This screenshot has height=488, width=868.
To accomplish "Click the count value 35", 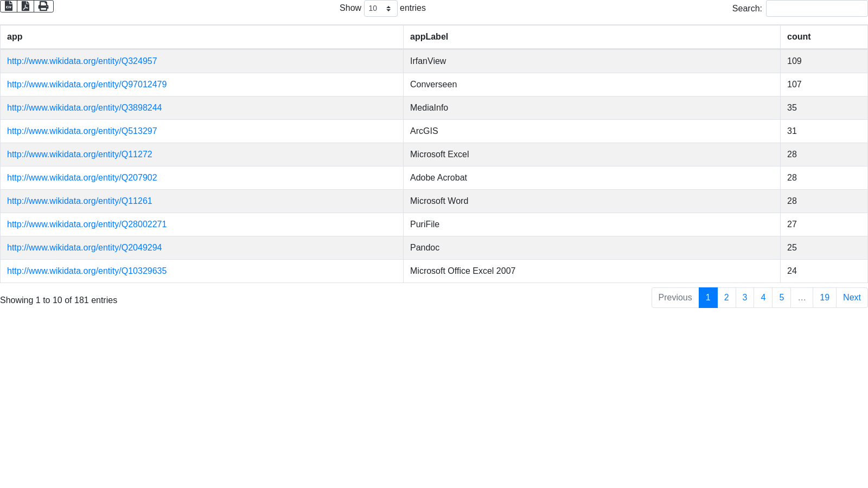I will click(x=792, y=108).
